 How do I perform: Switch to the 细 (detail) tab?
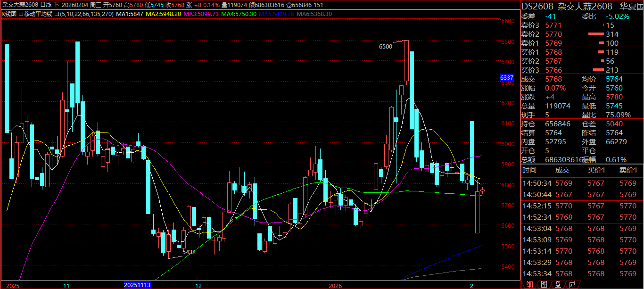pyautogui.click(x=530, y=284)
